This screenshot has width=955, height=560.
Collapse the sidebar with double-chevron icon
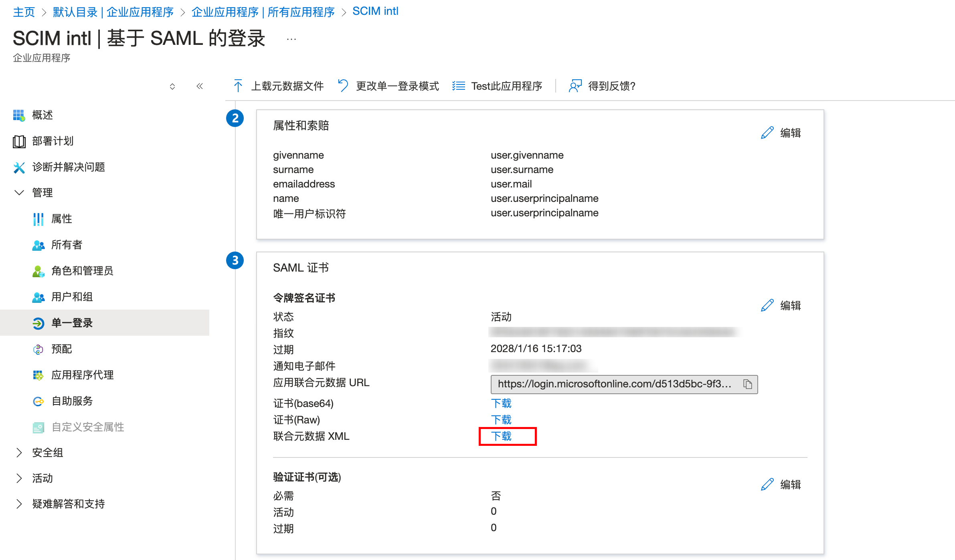(200, 86)
